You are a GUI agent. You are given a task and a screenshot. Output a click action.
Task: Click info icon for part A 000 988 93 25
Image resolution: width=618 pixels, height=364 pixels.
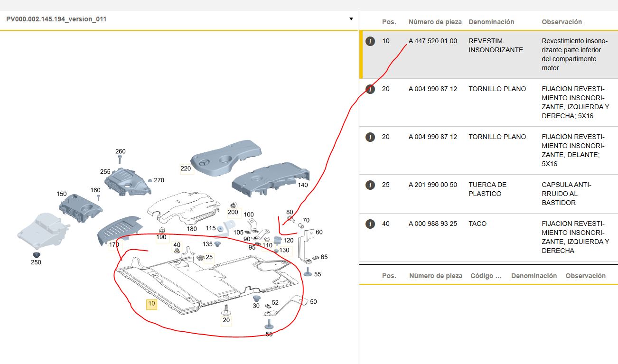370,224
